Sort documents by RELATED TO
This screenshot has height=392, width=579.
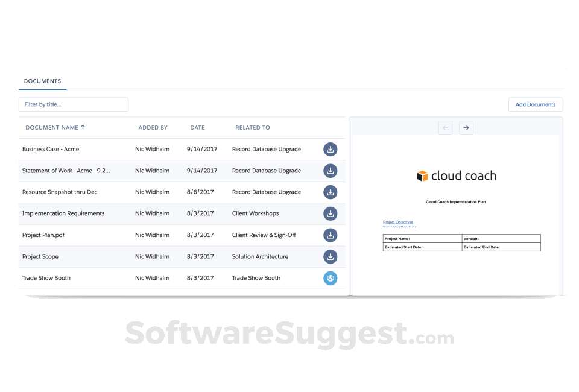tap(252, 127)
